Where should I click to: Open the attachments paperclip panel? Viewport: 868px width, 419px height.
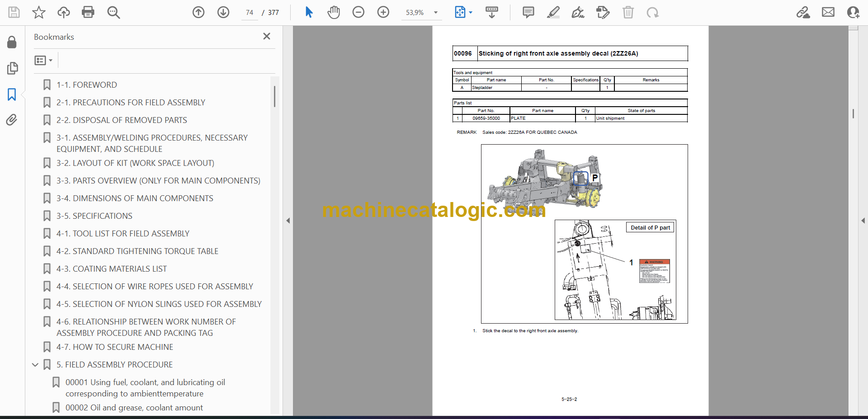pos(12,120)
